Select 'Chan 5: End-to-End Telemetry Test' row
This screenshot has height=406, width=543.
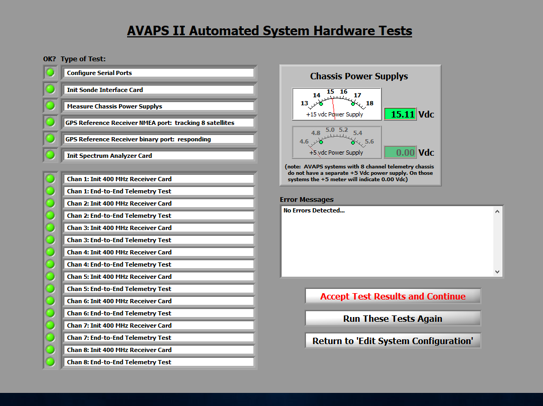pos(158,289)
